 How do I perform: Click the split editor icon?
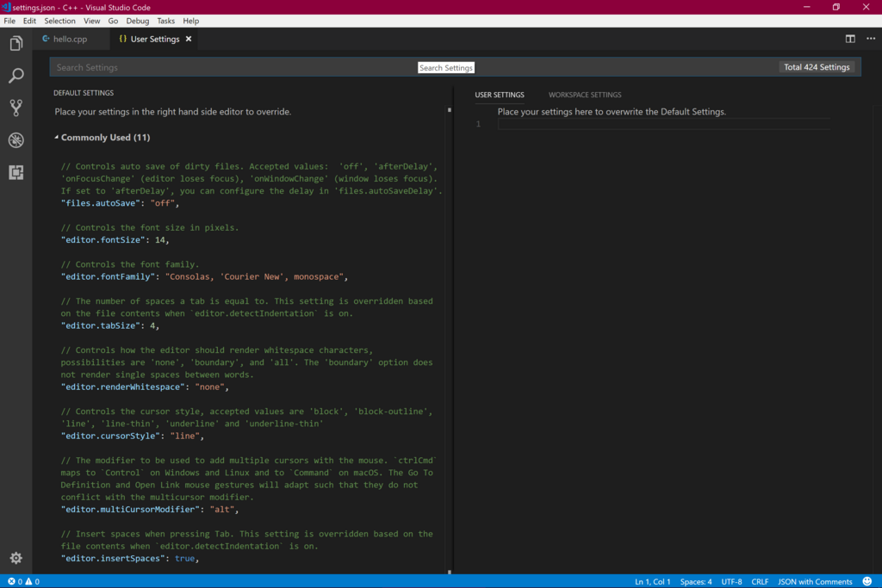coord(850,39)
